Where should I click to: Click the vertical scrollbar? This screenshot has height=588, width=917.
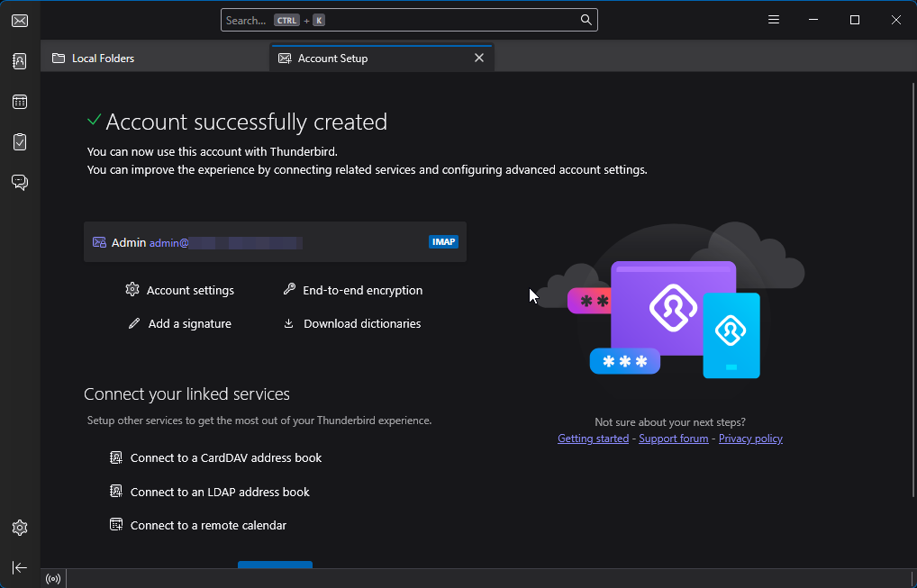[x=913, y=289]
